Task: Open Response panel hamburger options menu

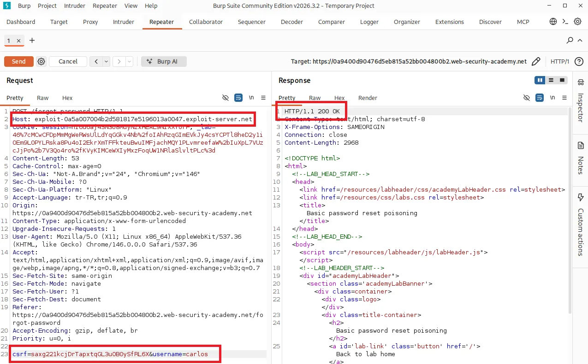Action: (x=564, y=98)
